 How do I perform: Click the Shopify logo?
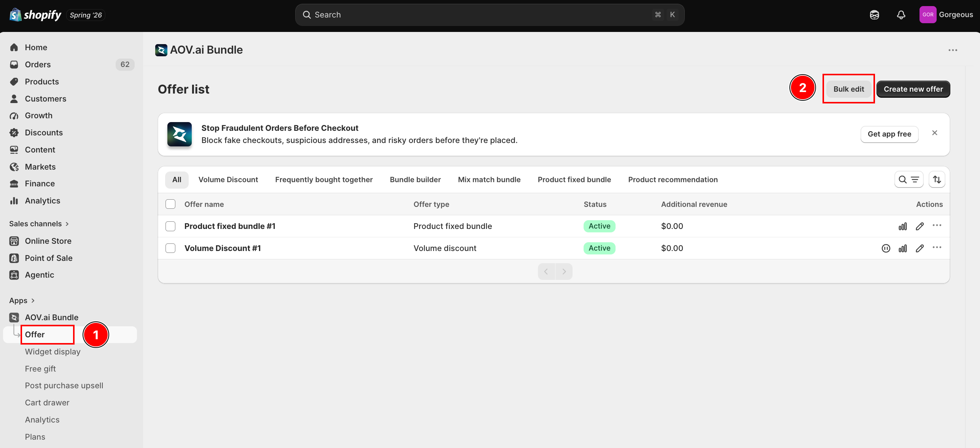point(35,15)
